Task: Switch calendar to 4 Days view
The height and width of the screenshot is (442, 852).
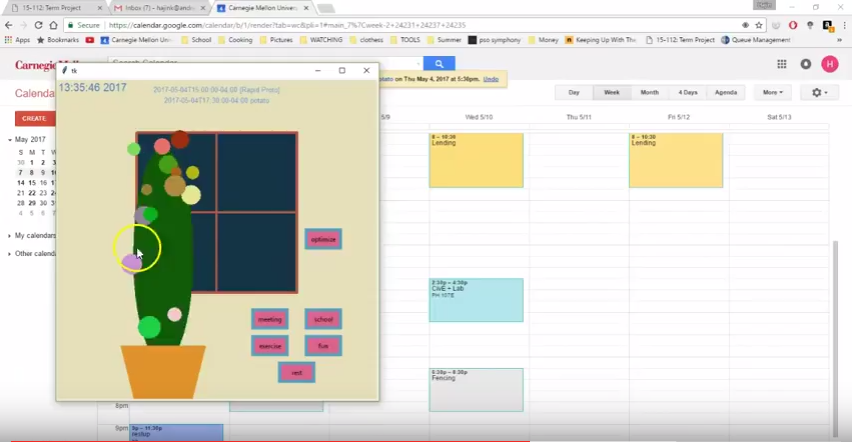Action: (x=687, y=92)
